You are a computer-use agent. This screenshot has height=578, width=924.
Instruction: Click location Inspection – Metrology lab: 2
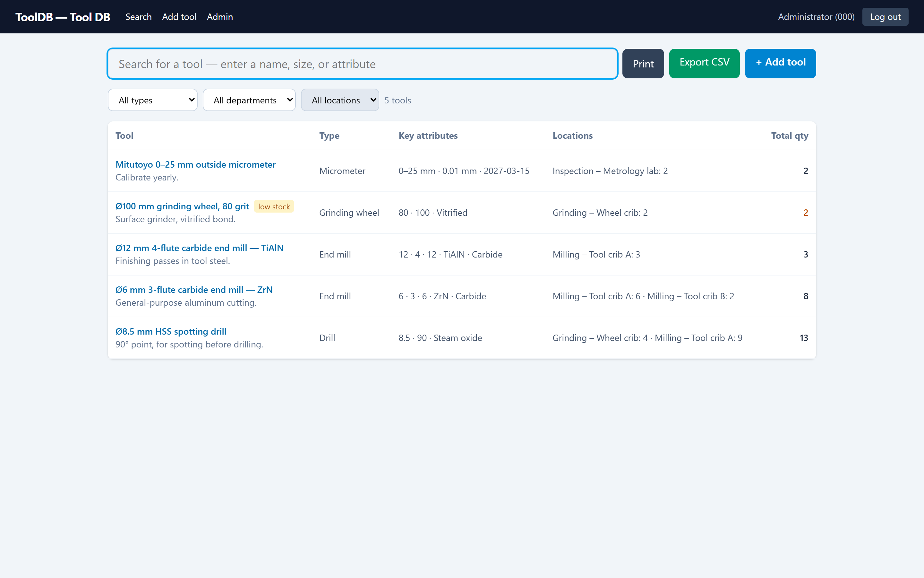tap(610, 171)
